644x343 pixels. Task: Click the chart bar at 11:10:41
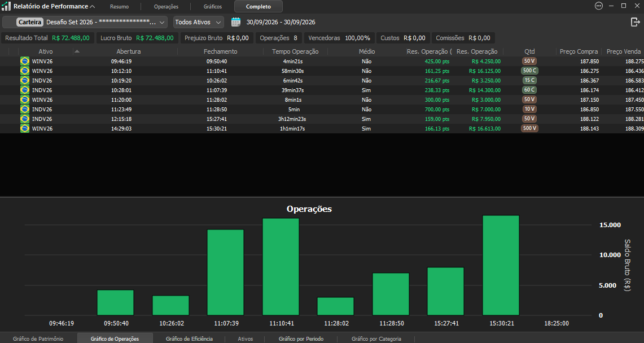click(x=281, y=267)
